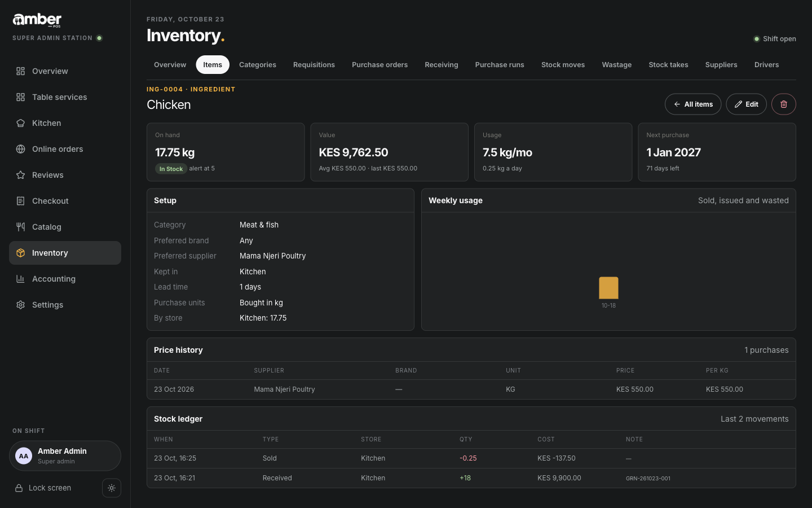Click the AA user avatar
The image size is (812, 508).
coord(24,456)
